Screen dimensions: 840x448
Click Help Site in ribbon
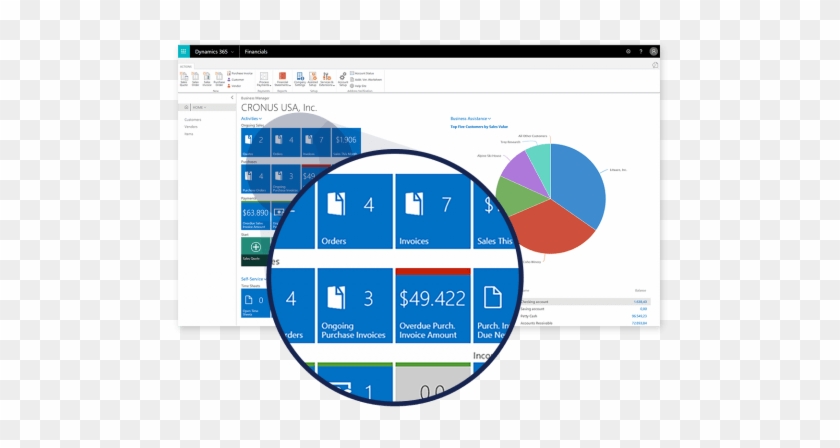tap(359, 86)
